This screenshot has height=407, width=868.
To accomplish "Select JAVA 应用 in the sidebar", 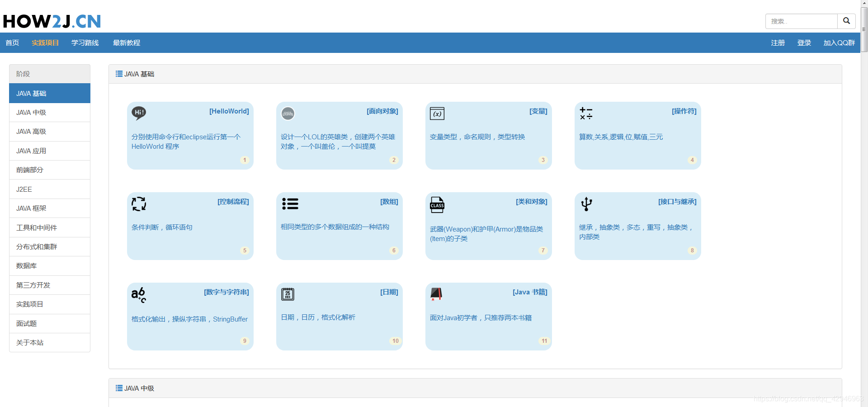I will pos(50,151).
